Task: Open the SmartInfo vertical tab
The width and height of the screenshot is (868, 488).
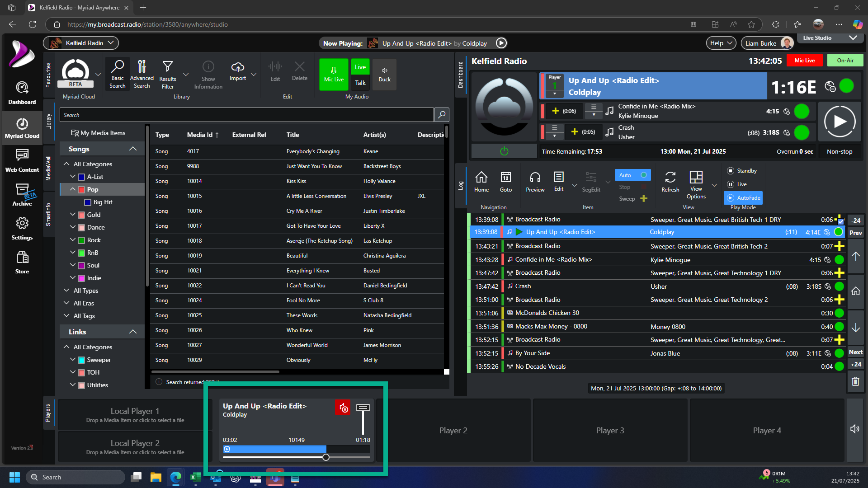Action: pyautogui.click(x=48, y=215)
